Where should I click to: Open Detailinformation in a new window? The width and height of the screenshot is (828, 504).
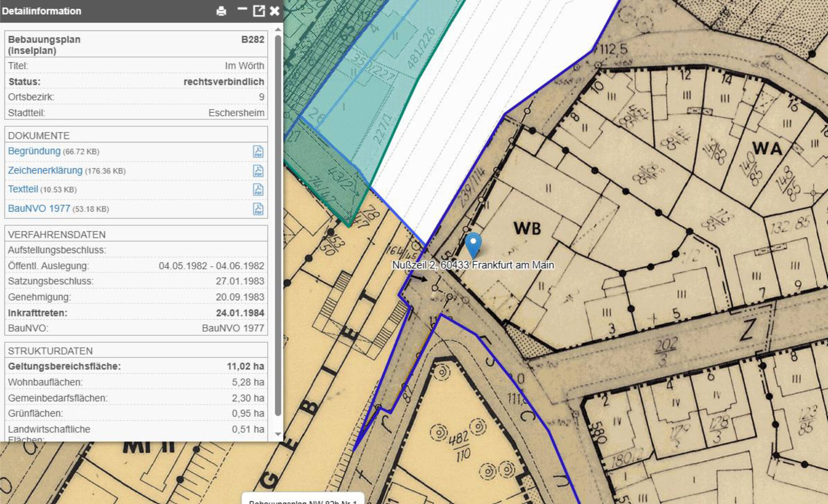click(259, 11)
